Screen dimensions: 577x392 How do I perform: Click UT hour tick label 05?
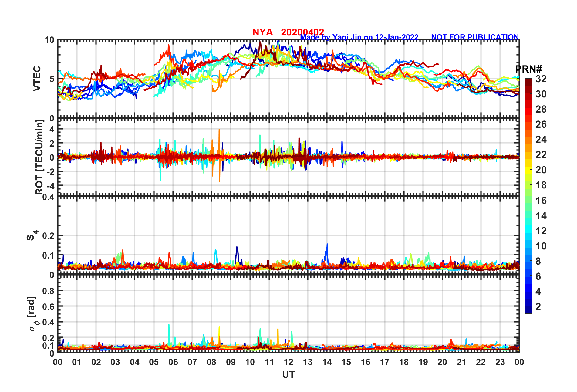(x=154, y=362)
